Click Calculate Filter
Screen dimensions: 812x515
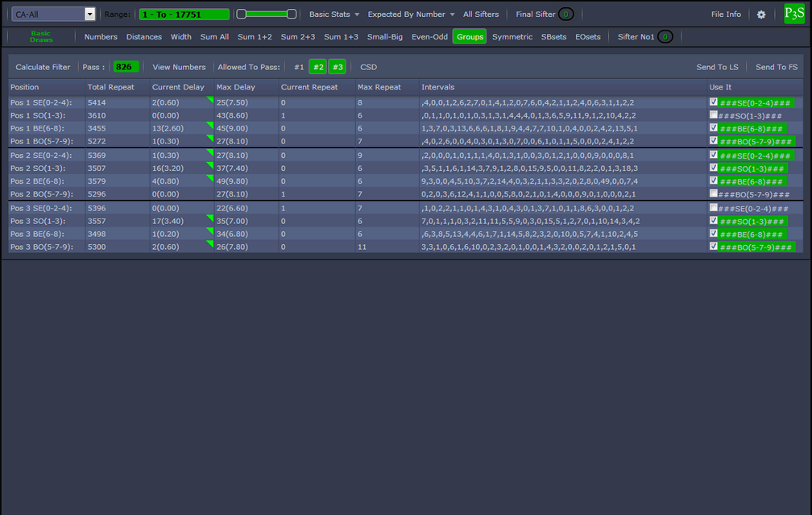[x=43, y=67]
